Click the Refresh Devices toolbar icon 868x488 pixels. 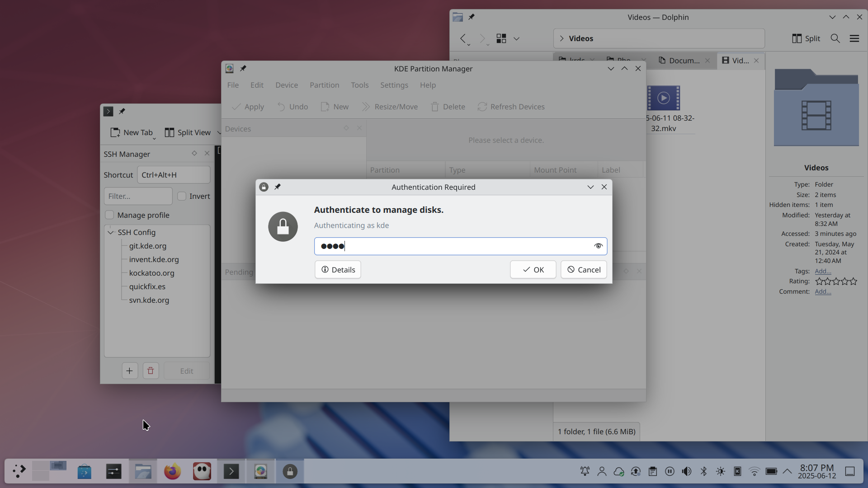pos(482,107)
